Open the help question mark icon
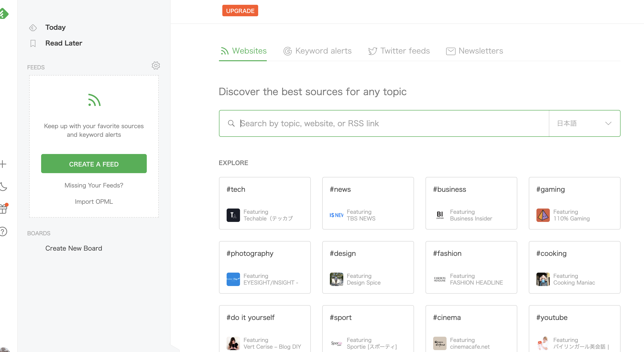The image size is (644, 352). tap(3, 231)
